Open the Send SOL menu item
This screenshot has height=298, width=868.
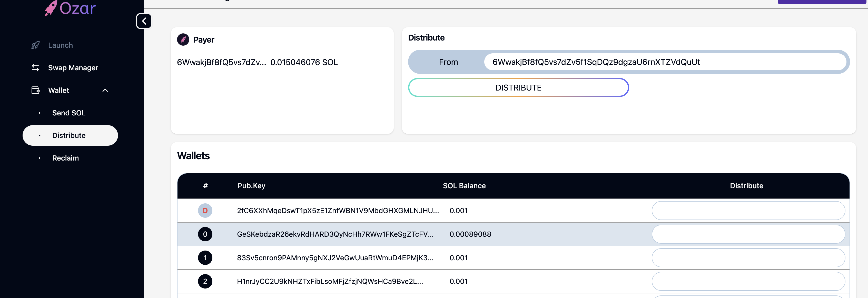point(69,113)
